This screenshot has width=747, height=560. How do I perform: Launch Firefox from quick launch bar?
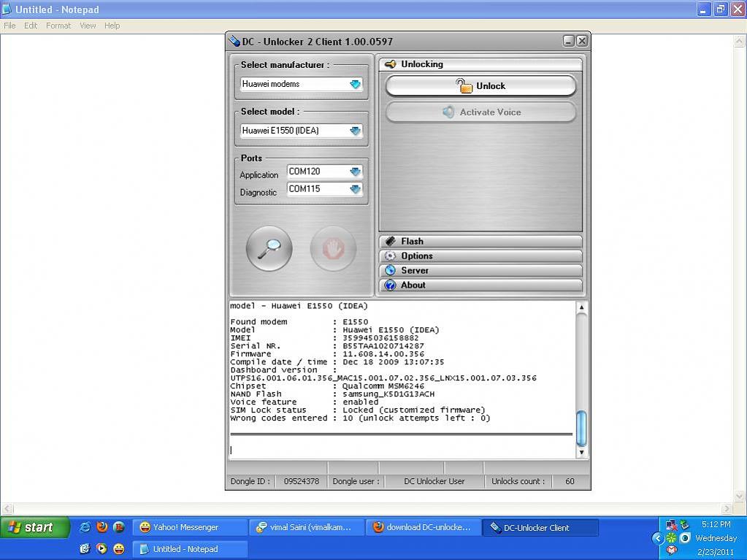(102, 527)
